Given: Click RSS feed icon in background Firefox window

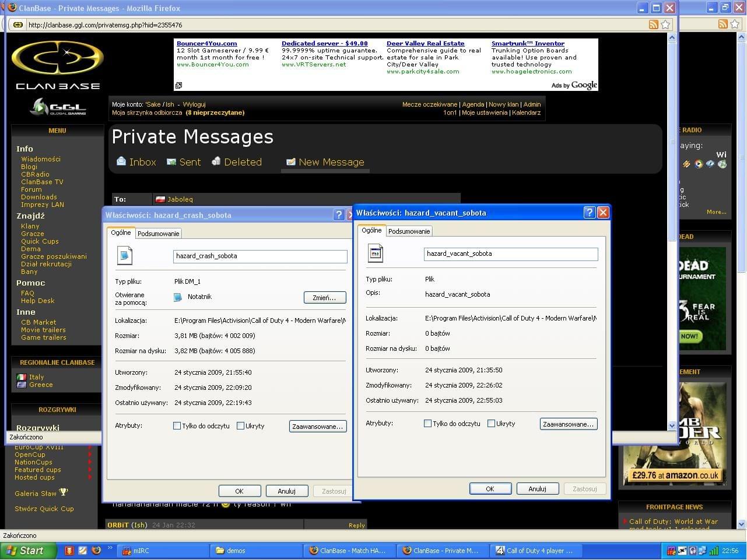Looking at the screenshot, I should [x=723, y=24].
